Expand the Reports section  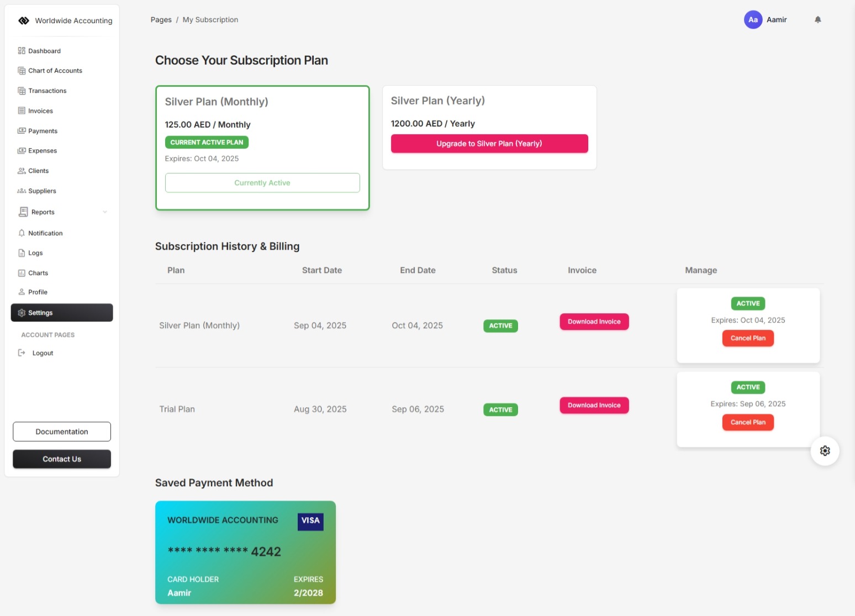tap(42, 212)
